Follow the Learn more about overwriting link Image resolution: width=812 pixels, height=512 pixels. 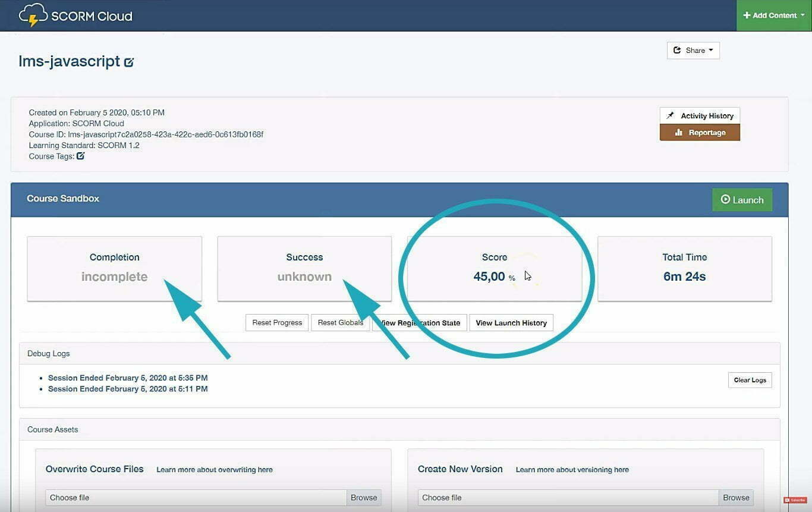coord(215,470)
